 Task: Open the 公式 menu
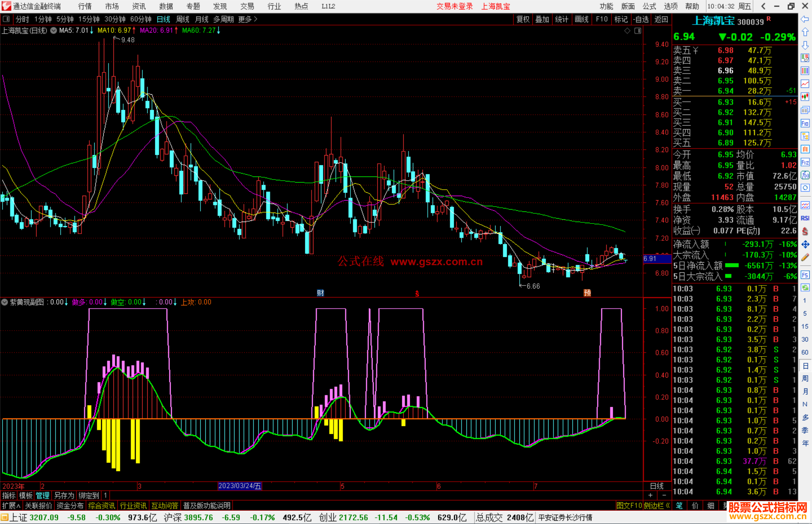click(x=649, y=6)
